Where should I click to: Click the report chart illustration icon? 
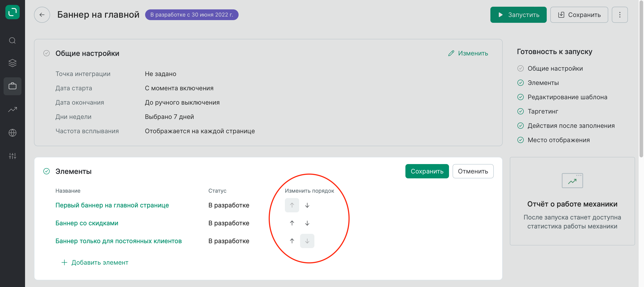coord(572,181)
